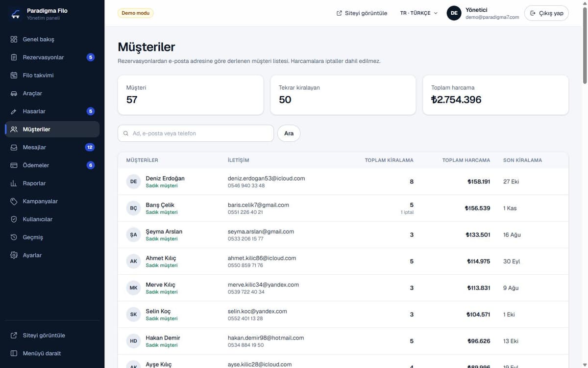Open Siteyi görüntüle at sidebar bottom

tap(52, 336)
